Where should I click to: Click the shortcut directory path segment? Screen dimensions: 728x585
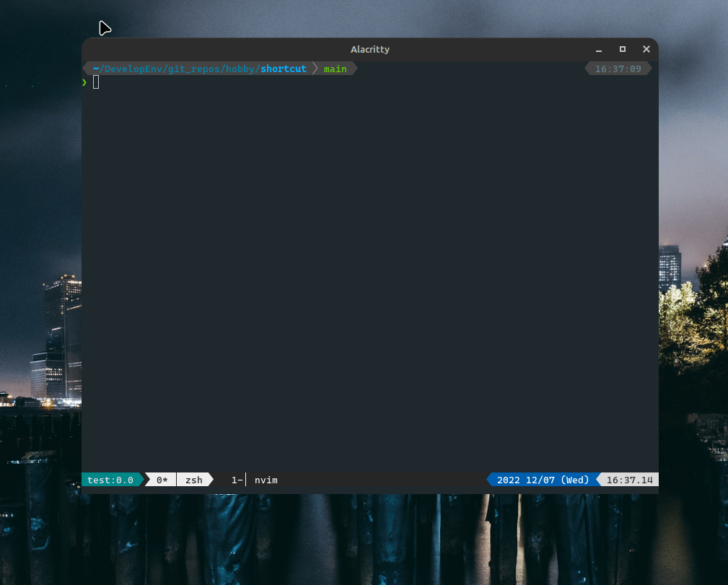(x=283, y=69)
